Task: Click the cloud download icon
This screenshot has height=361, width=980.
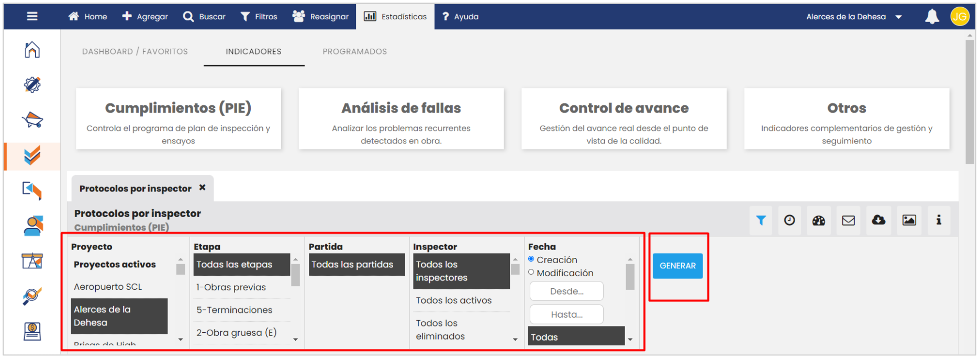Action: click(878, 221)
